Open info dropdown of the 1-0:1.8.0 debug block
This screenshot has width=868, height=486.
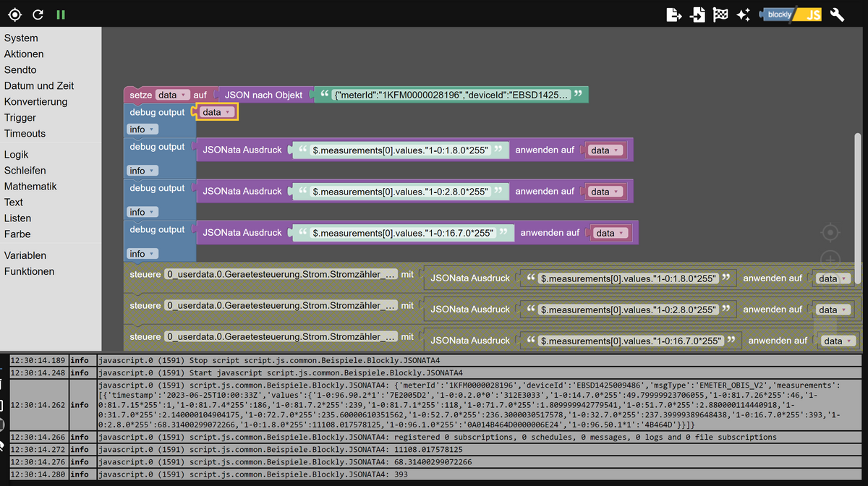point(142,171)
